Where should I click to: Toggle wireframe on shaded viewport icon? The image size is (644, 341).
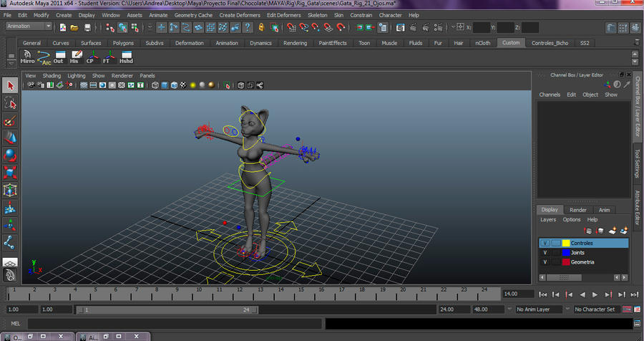click(x=174, y=85)
